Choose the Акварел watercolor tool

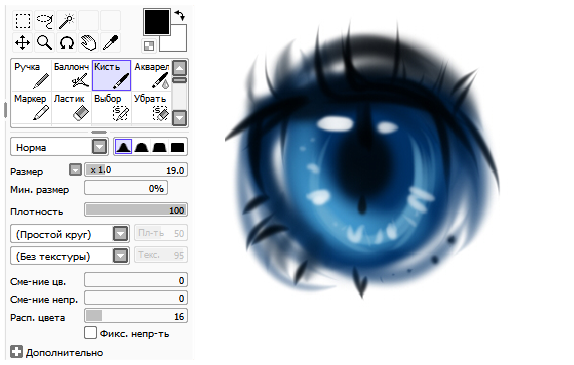pyautogui.click(x=151, y=76)
